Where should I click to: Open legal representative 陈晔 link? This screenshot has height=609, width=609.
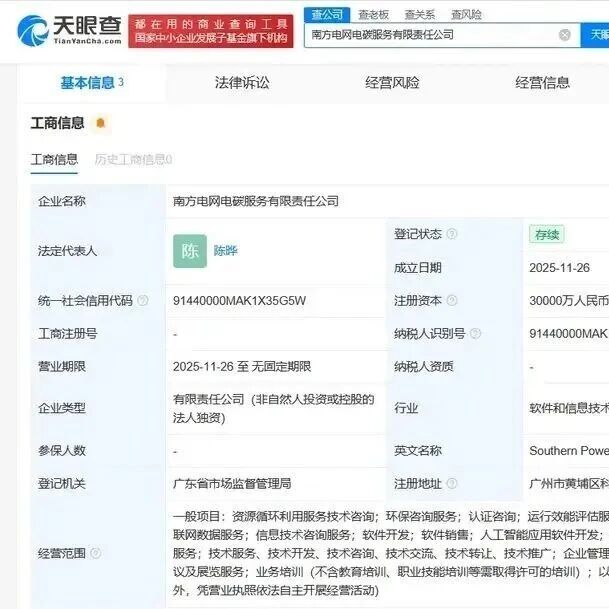tap(225, 251)
